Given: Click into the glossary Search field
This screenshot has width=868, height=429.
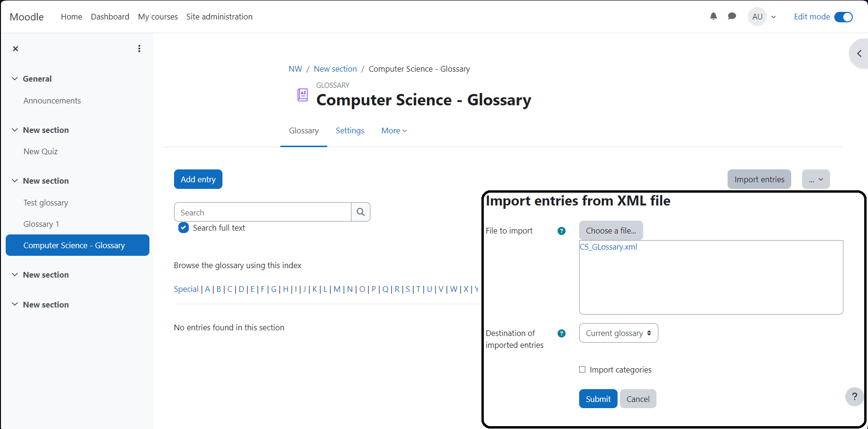Looking at the screenshot, I should (263, 212).
